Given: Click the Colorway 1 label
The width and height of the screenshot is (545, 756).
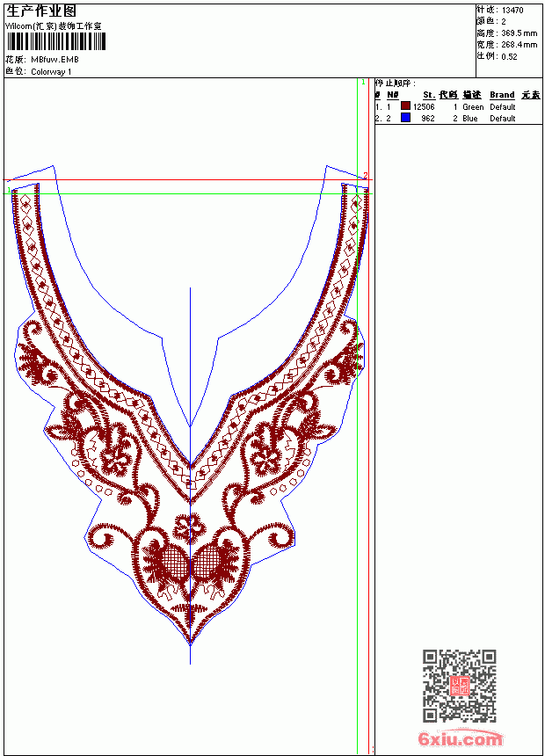Looking at the screenshot, I should click(51, 72).
